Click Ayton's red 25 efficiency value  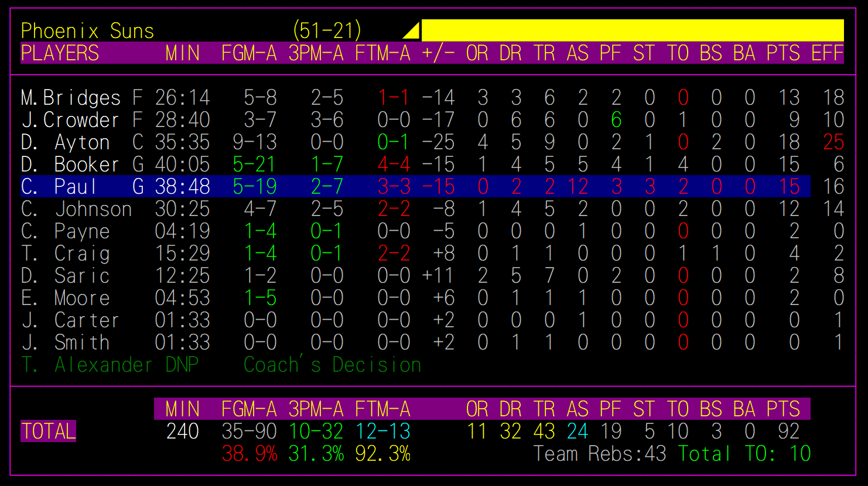(x=833, y=142)
